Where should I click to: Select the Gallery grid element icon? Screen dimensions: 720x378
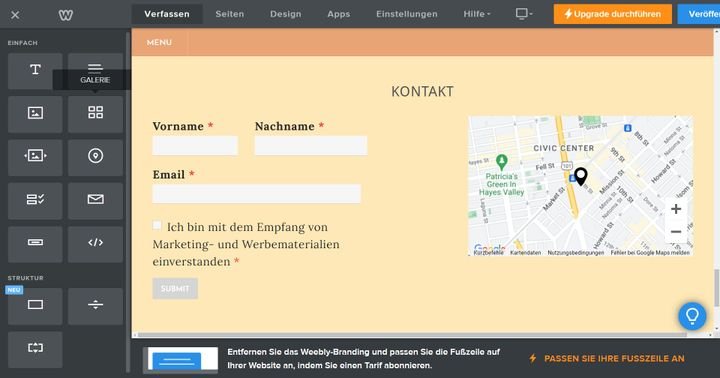96,114
